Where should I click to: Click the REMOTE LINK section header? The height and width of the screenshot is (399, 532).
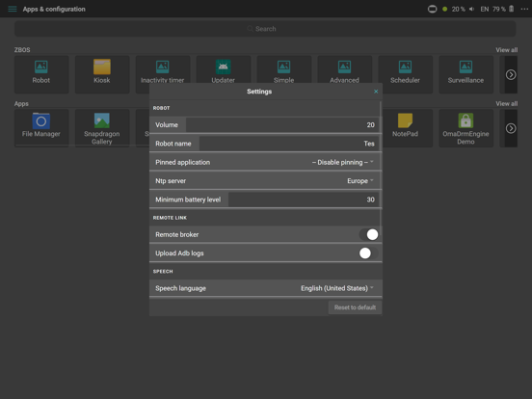point(170,218)
